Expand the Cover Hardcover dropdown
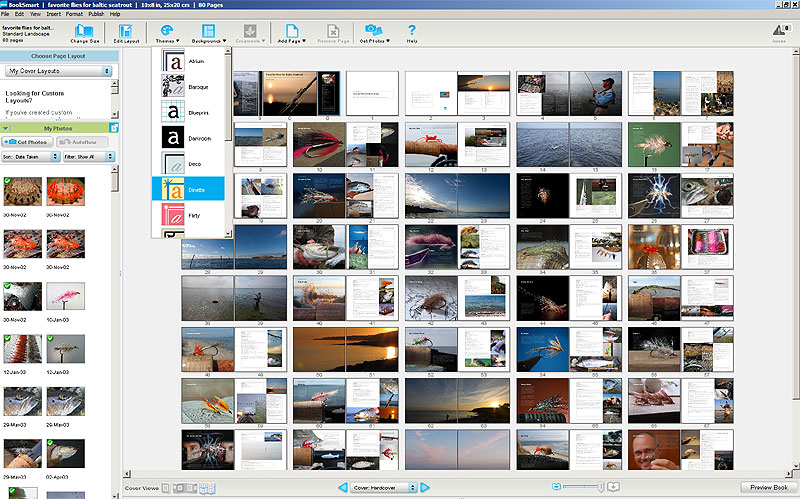This screenshot has width=800, height=499. pos(384,487)
